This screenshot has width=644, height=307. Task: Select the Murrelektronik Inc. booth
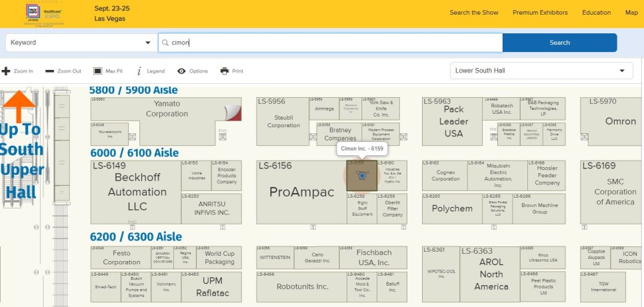pyautogui.click(x=109, y=134)
